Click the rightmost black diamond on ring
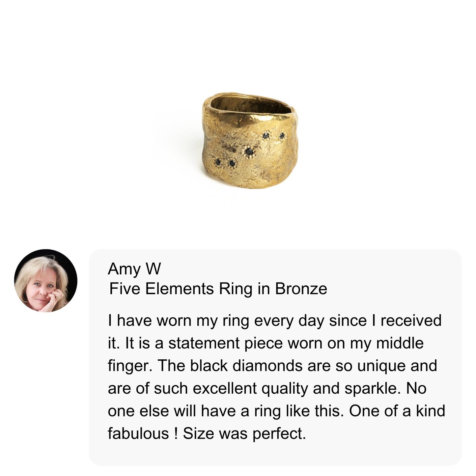 click(x=282, y=135)
